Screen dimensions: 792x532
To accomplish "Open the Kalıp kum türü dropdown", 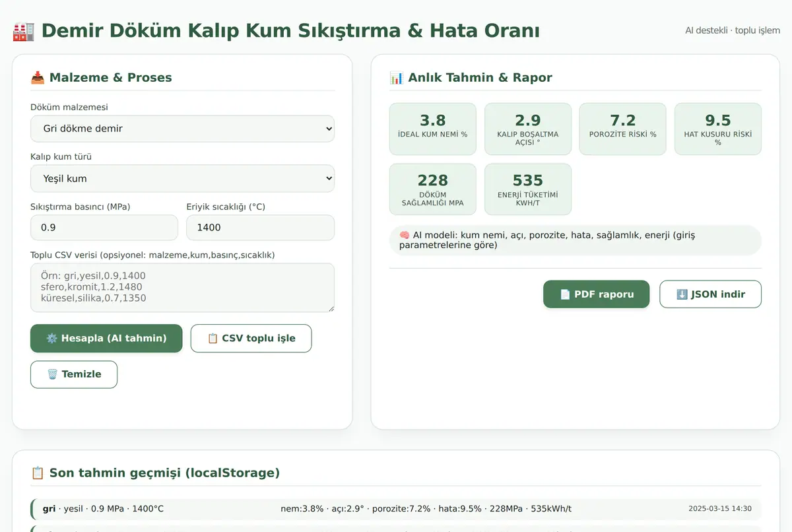I will pos(182,179).
